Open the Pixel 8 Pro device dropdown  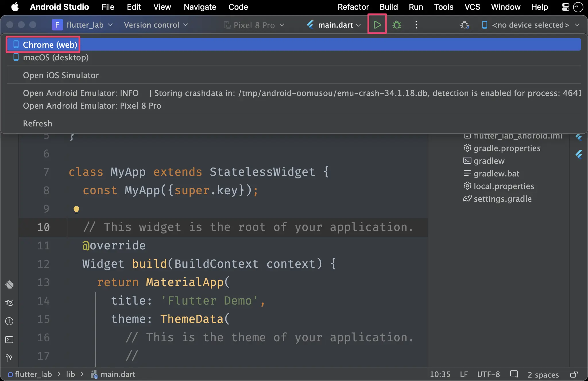click(254, 25)
